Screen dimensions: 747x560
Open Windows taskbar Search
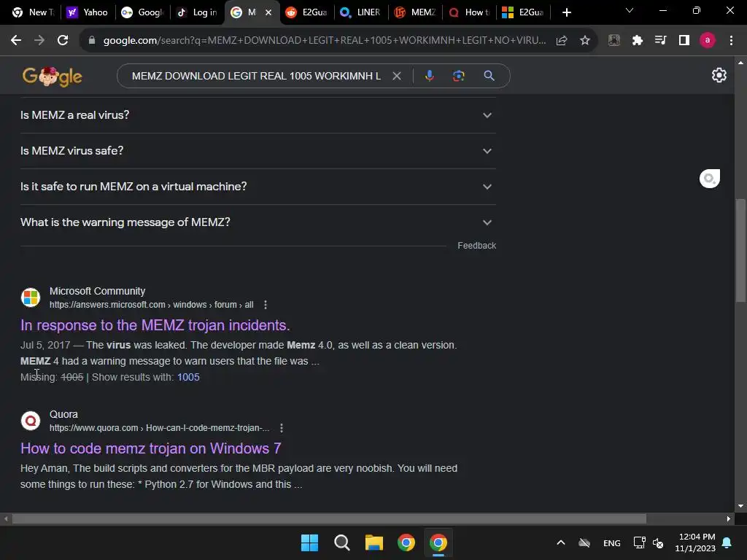342,542
